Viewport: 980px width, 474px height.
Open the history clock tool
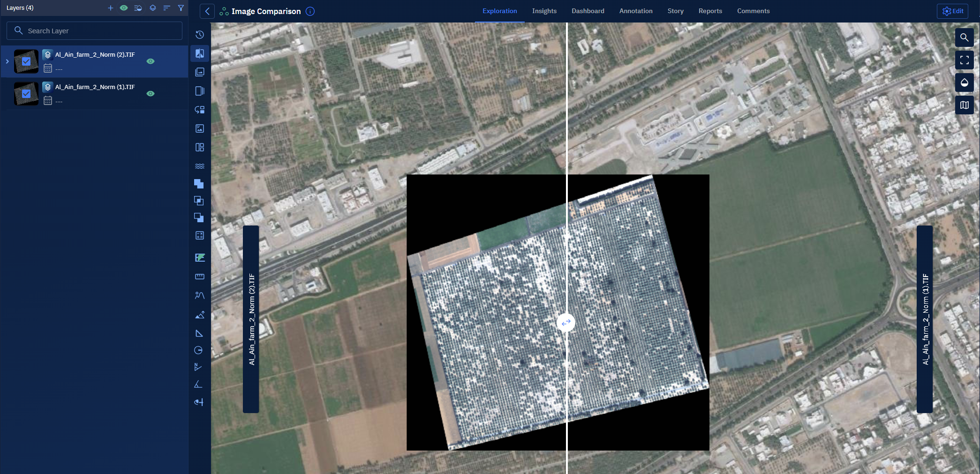click(x=199, y=35)
